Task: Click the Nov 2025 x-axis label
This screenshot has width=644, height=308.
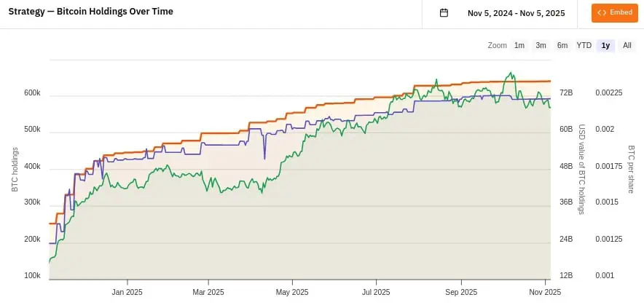Action: (x=544, y=292)
